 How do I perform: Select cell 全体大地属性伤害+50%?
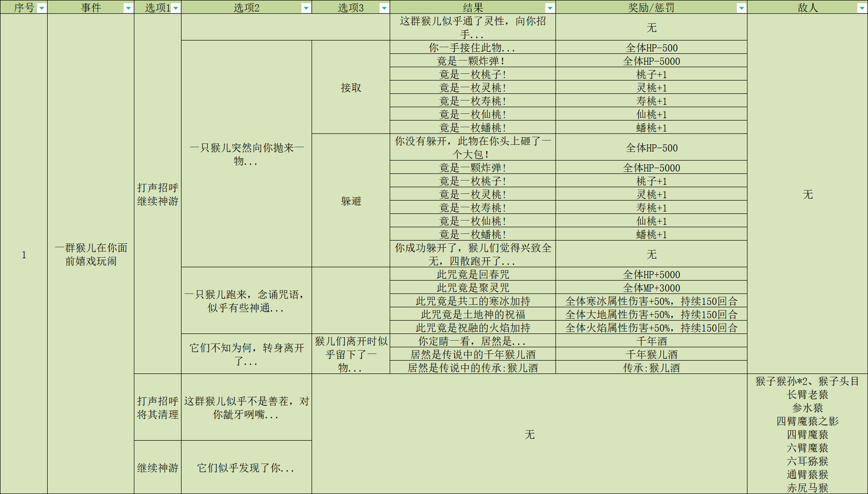pyautogui.click(x=651, y=314)
